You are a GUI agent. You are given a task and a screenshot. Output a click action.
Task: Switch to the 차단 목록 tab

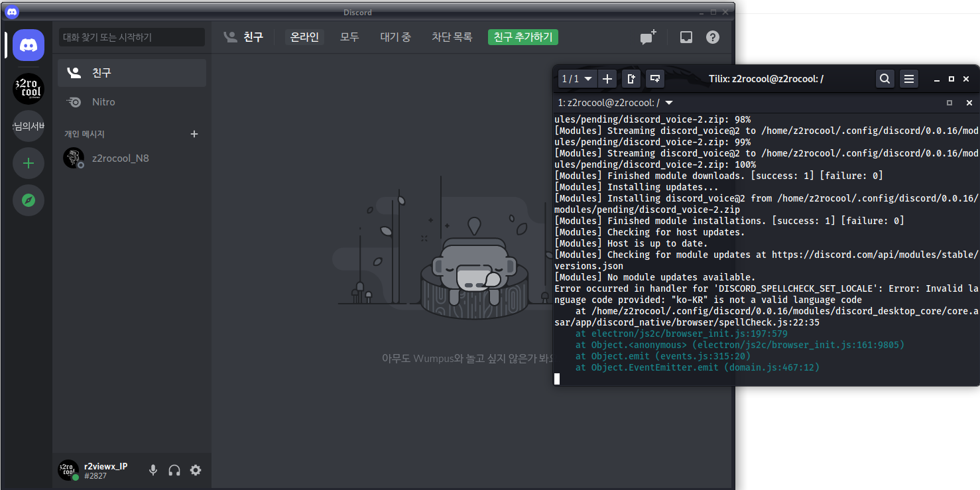coord(452,37)
